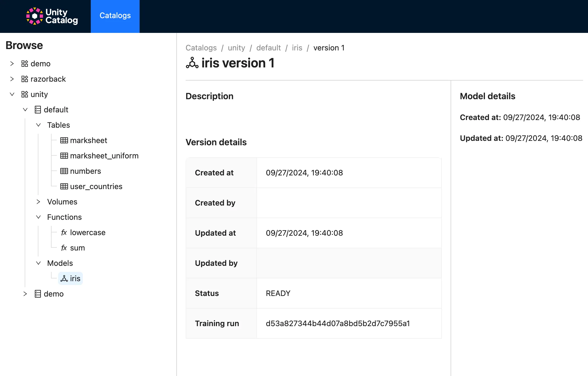Click the razorback catalog icon
Screen dimensions: 588x376
click(x=24, y=79)
